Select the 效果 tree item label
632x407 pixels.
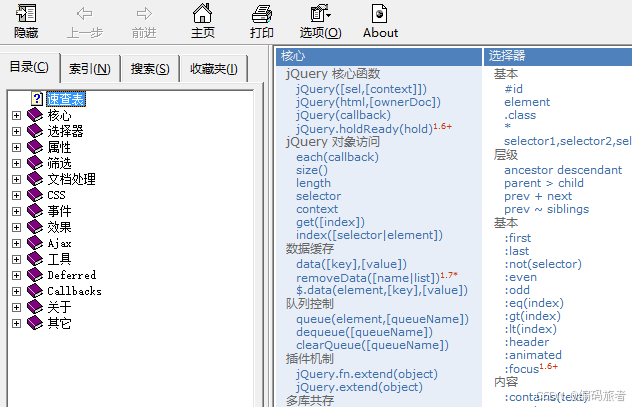(x=59, y=227)
